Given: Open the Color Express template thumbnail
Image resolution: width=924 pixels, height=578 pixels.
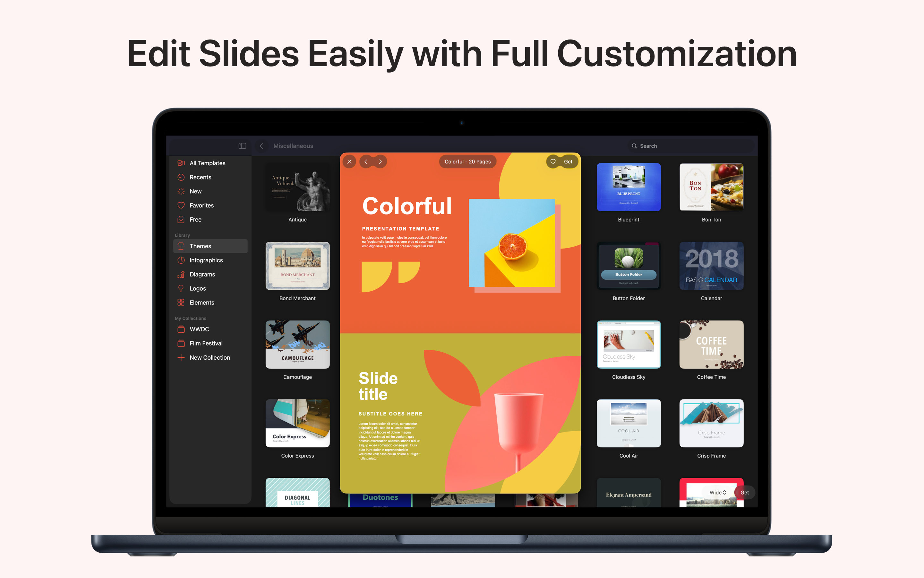Looking at the screenshot, I should (x=297, y=424).
